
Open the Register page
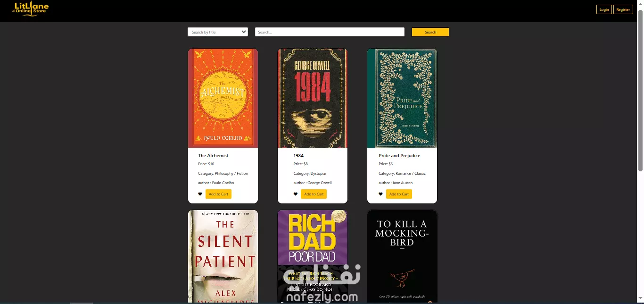point(623,9)
